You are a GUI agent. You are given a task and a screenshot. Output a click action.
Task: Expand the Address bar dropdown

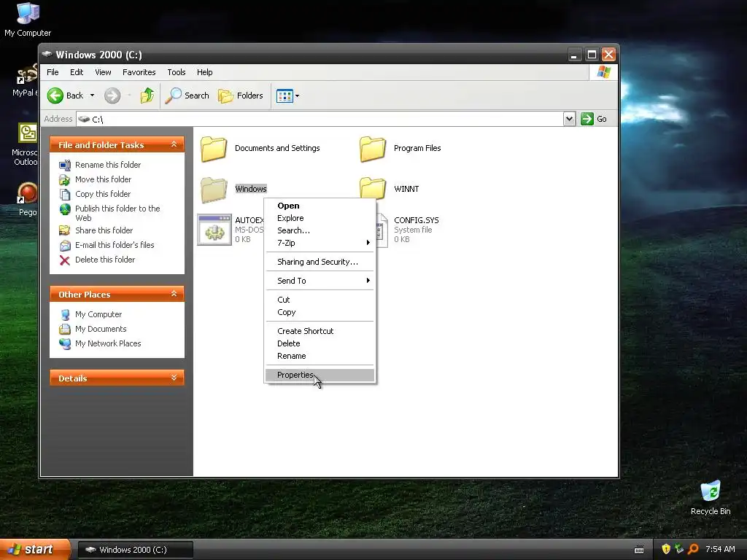pyautogui.click(x=569, y=119)
